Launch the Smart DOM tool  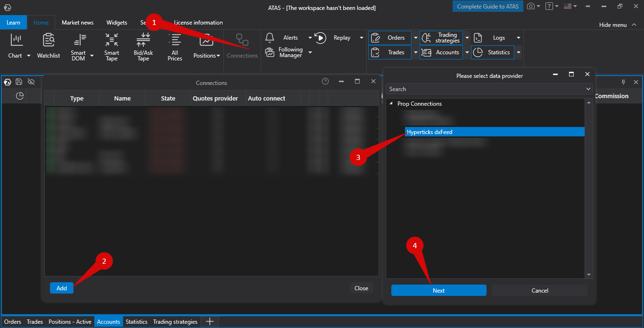78,47
